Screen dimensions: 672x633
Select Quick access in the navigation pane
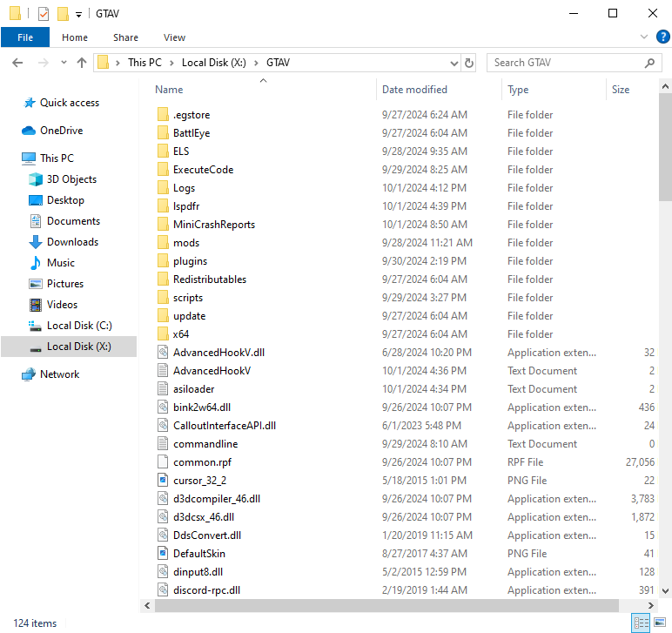[70, 103]
